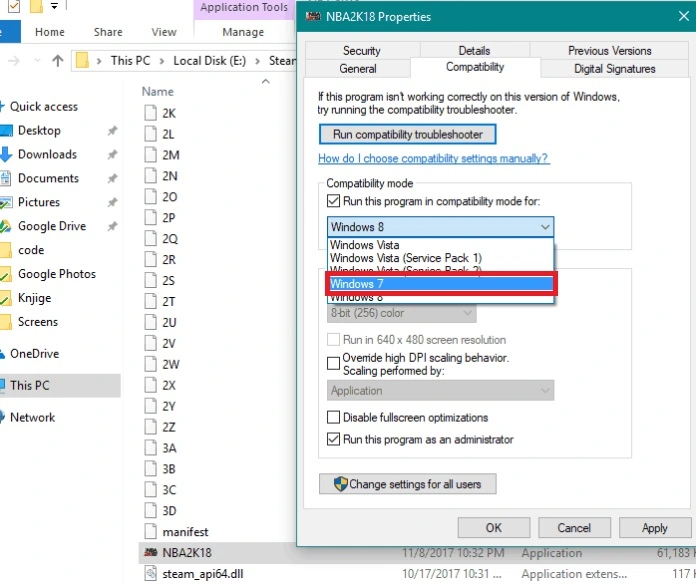696x585 pixels.
Task: Toggle Run this program in compatibility mode
Action: (x=333, y=201)
